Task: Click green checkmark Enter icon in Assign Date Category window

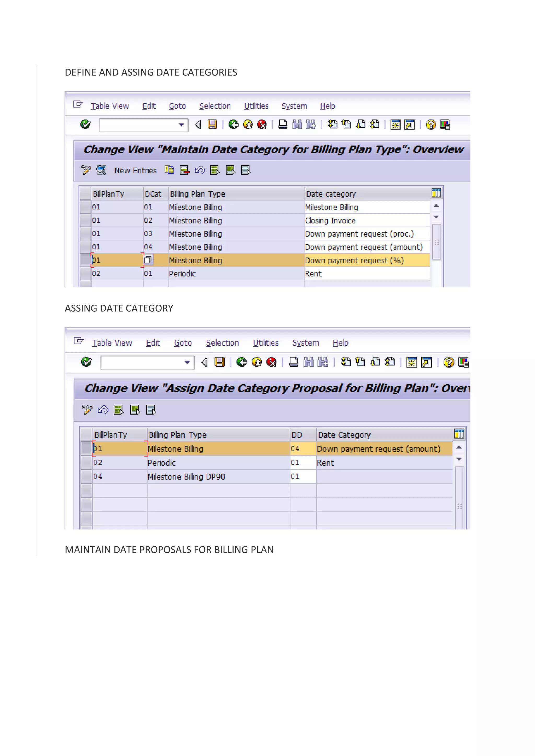Action: pyautogui.click(x=86, y=362)
